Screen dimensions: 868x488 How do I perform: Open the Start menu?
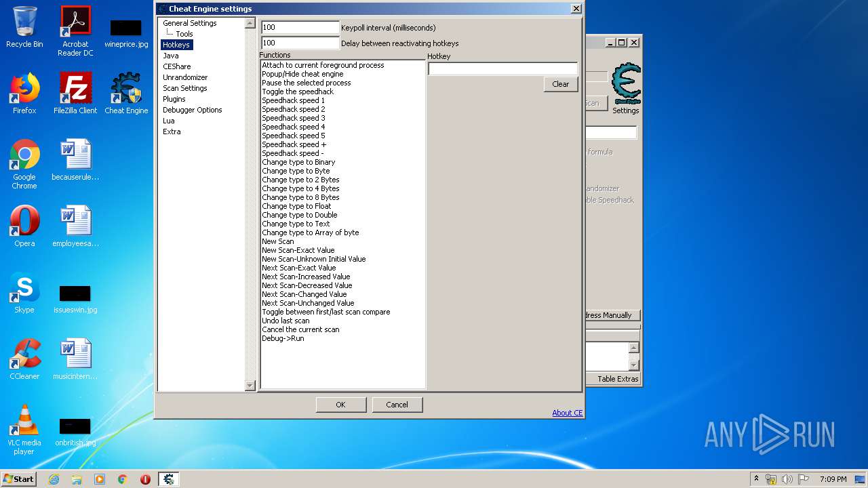(19, 479)
